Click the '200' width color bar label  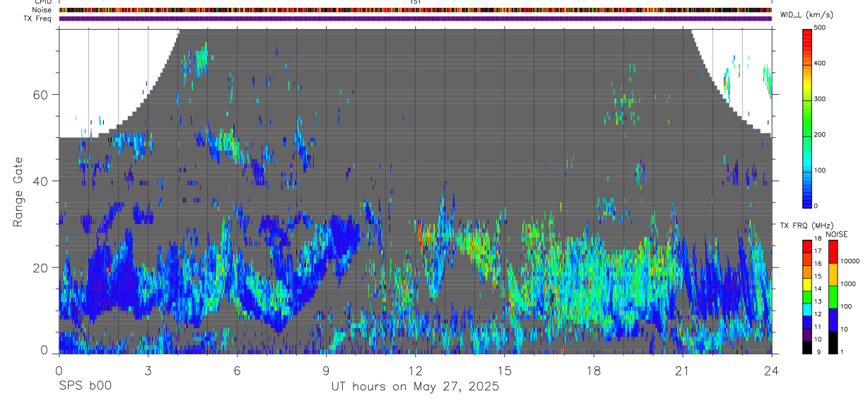click(x=820, y=135)
